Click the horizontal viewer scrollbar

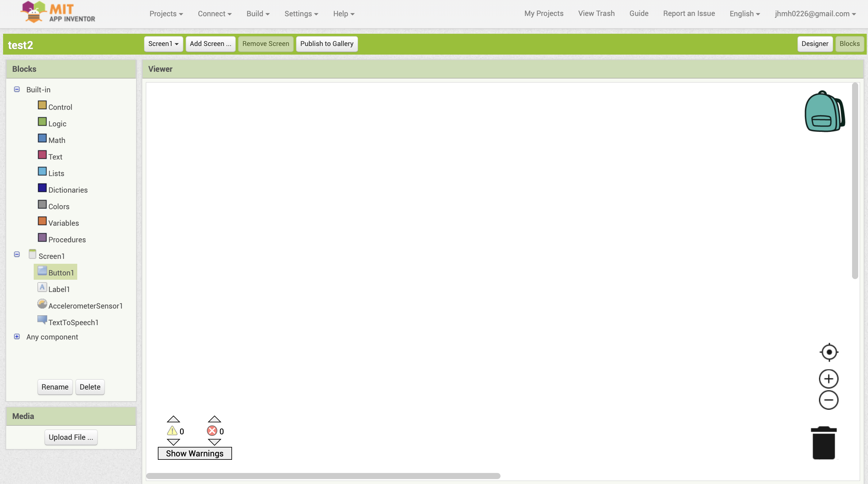[x=323, y=476]
